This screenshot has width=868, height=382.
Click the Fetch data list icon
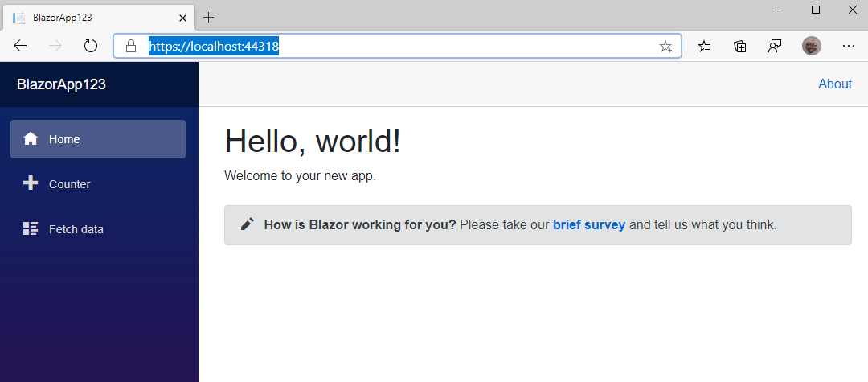coord(31,228)
